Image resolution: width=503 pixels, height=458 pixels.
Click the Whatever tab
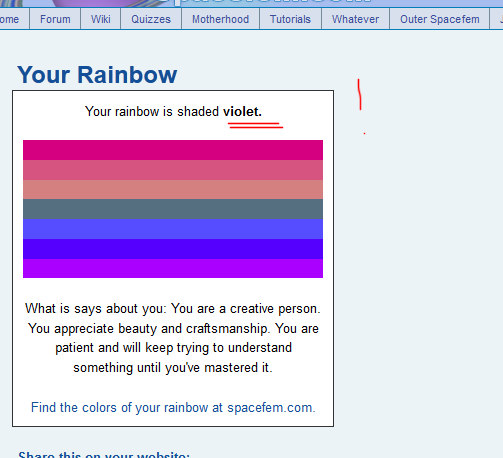(355, 19)
